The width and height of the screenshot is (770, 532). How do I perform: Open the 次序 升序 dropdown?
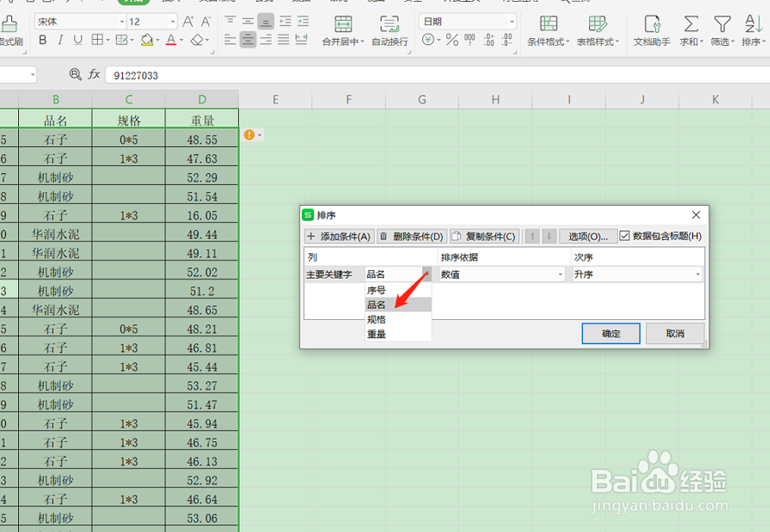pyautogui.click(x=638, y=274)
